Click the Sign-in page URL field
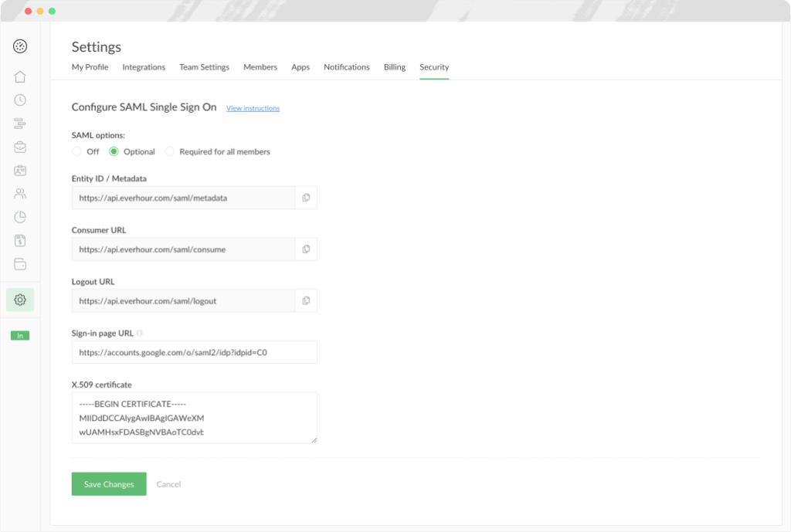Viewport: 791px width, 532px height. [193, 352]
